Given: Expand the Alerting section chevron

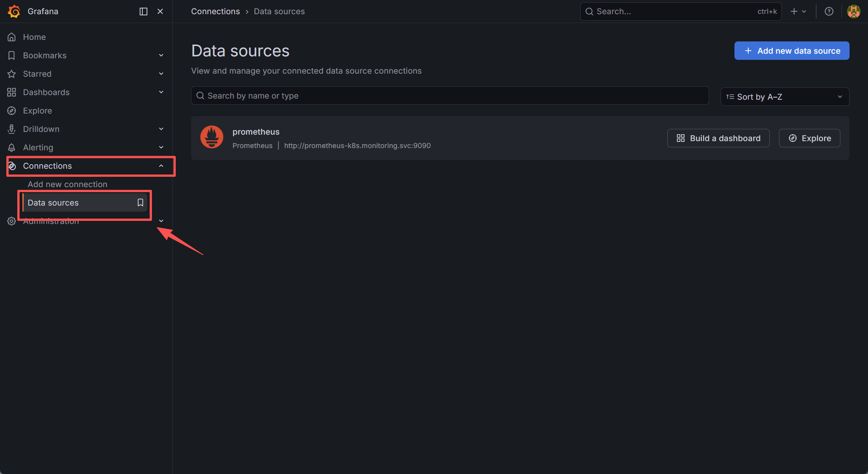Looking at the screenshot, I should tap(161, 148).
